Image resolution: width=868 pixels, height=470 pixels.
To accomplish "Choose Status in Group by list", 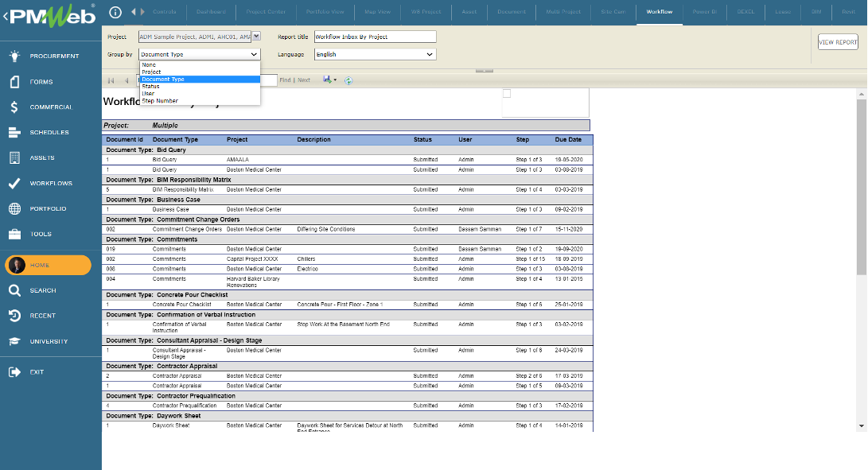I will click(x=199, y=87).
